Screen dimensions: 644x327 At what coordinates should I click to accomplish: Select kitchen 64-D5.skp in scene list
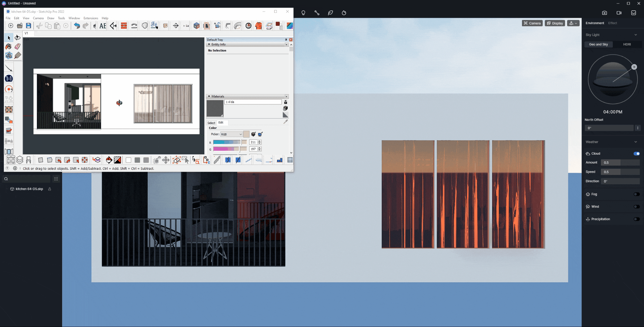pyautogui.click(x=29, y=189)
